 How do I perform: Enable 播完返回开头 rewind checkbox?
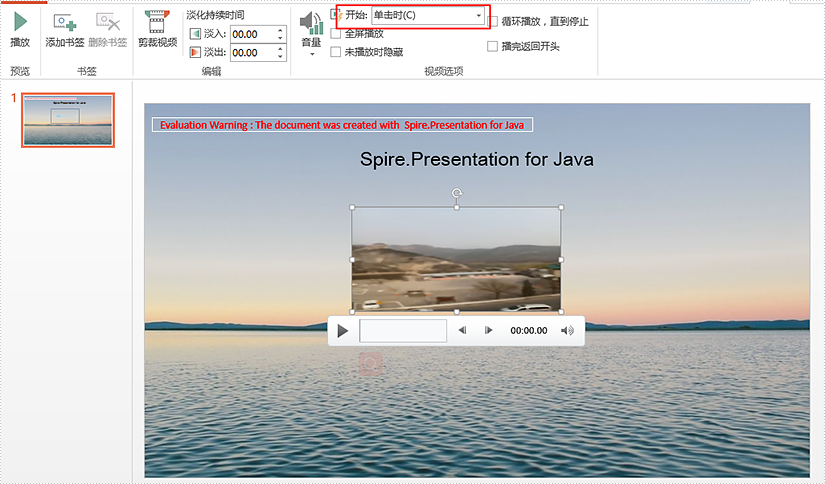coord(492,46)
